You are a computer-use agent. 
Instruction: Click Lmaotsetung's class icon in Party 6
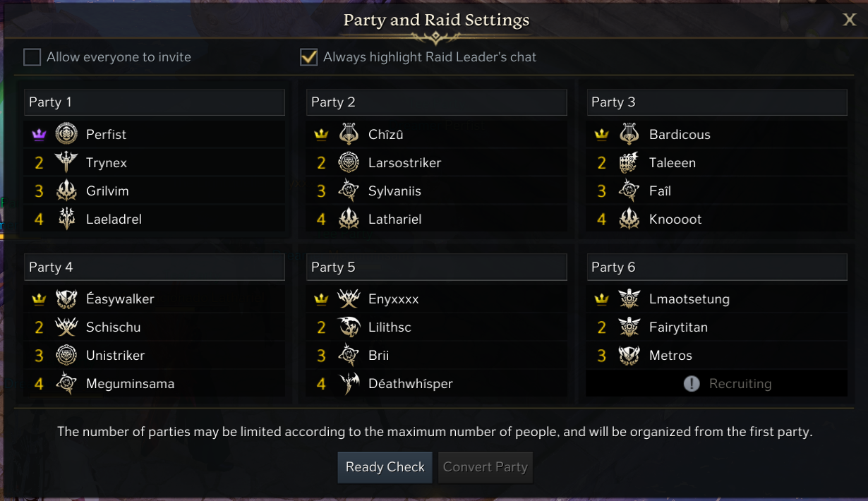point(629,299)
